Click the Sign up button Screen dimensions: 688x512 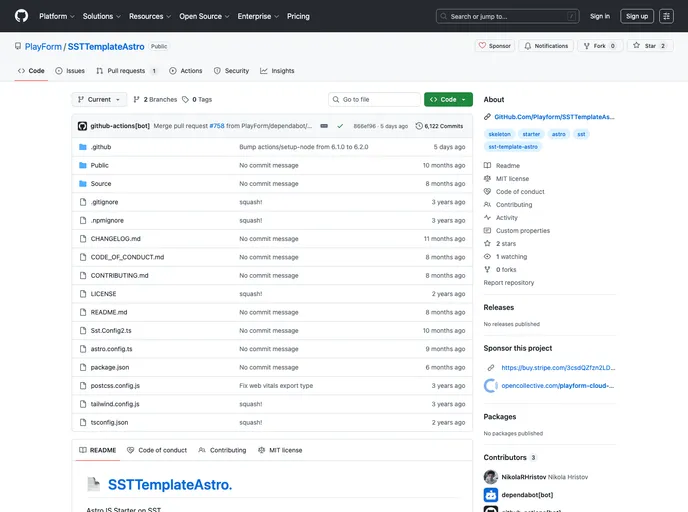pyautogui.click(x=636, y=16)
